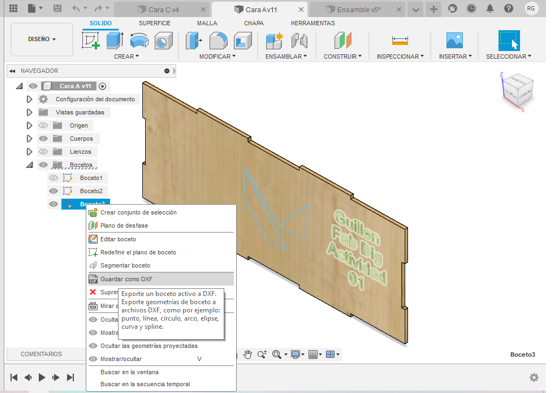Switch to the SUPERFICIE ribbon tab
This screenshot has height=393, width=555.
click(x=154, y=23)
